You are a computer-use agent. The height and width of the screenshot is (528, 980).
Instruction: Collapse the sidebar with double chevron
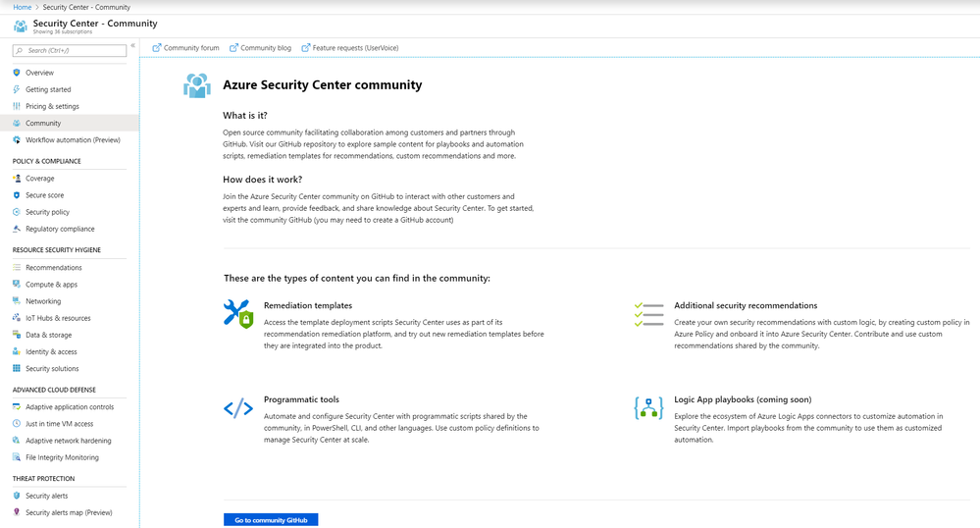[132, 46]
